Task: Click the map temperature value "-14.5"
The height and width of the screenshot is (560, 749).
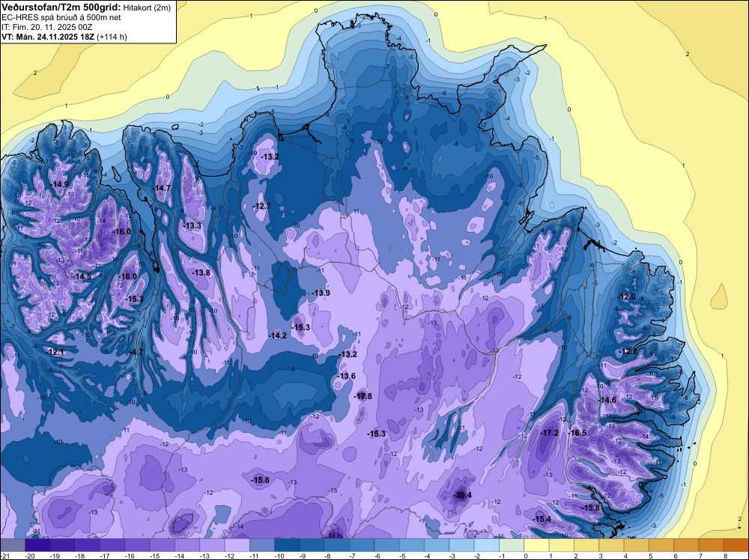Action: pyautogui.click(x=82, y=276)
